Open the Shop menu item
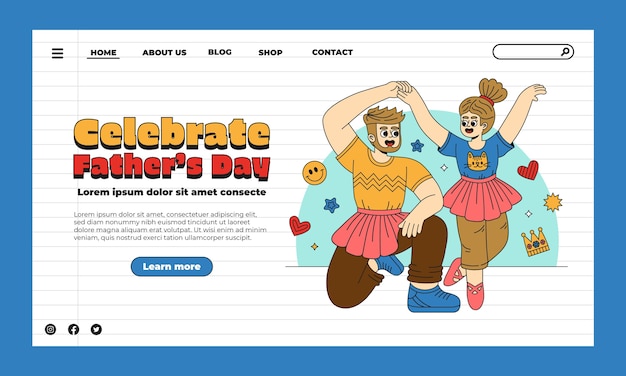Image resolution: width=626 pixels, height=376 pixels. (270, 52)
